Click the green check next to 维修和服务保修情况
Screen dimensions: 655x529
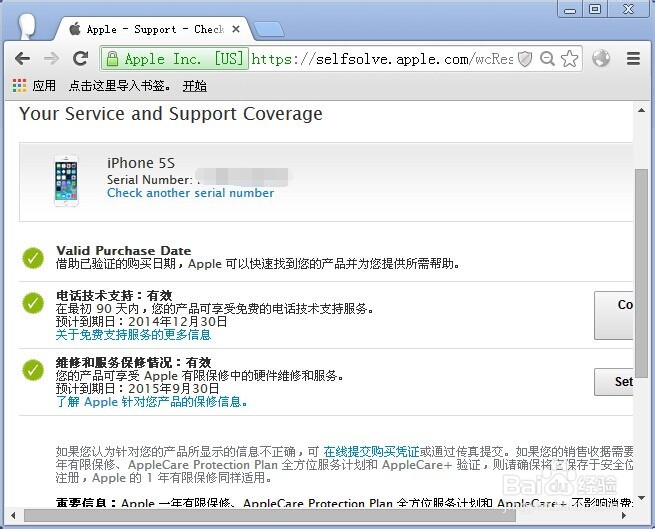(33, 370)
